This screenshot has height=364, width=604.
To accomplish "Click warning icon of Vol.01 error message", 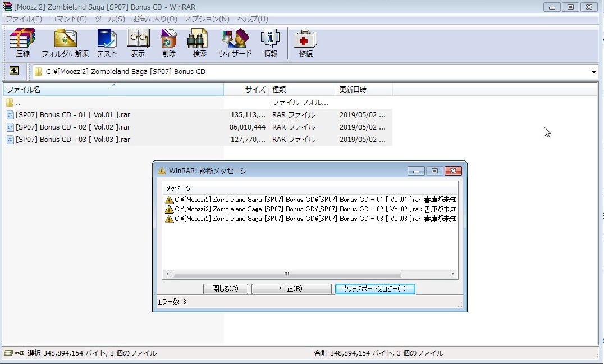I will 169,200.
